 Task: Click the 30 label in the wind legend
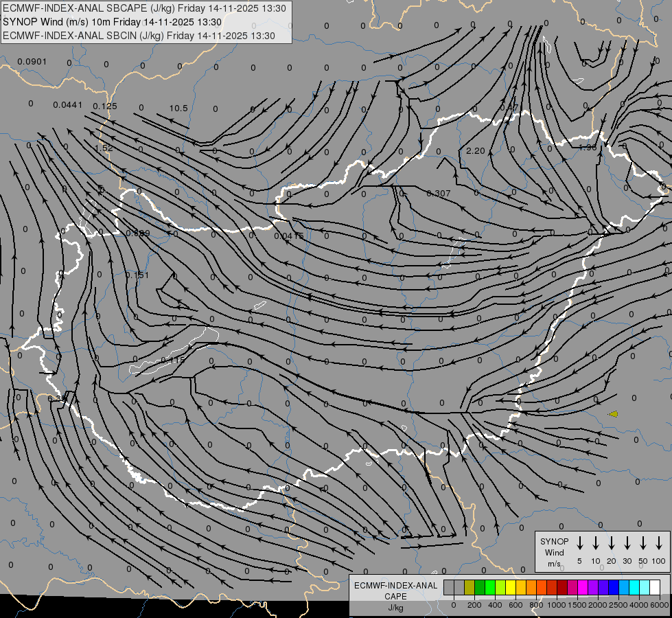[x=627, y=561]
